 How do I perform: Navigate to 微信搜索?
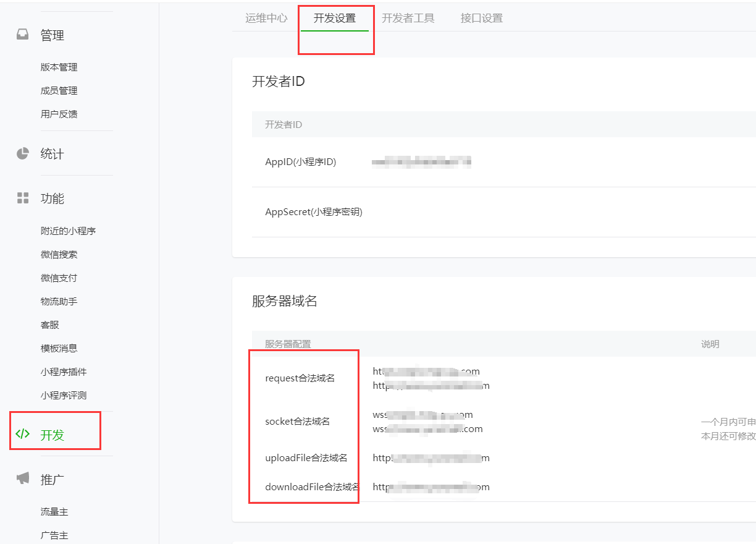(59, 255)
